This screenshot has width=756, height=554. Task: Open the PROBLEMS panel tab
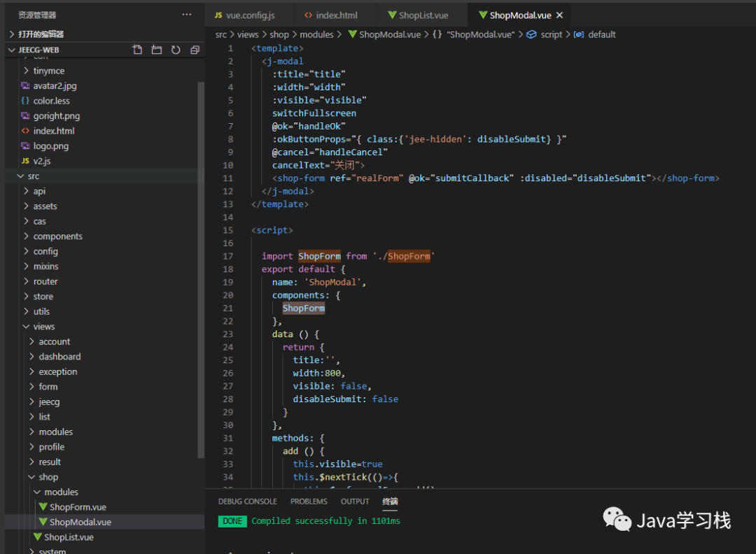pos(309,502)
